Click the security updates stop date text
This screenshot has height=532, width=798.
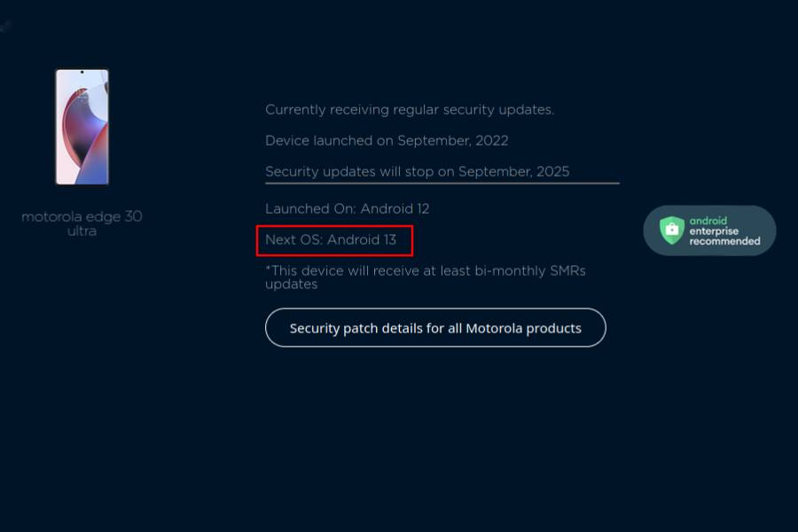click(x=417, y=171)
